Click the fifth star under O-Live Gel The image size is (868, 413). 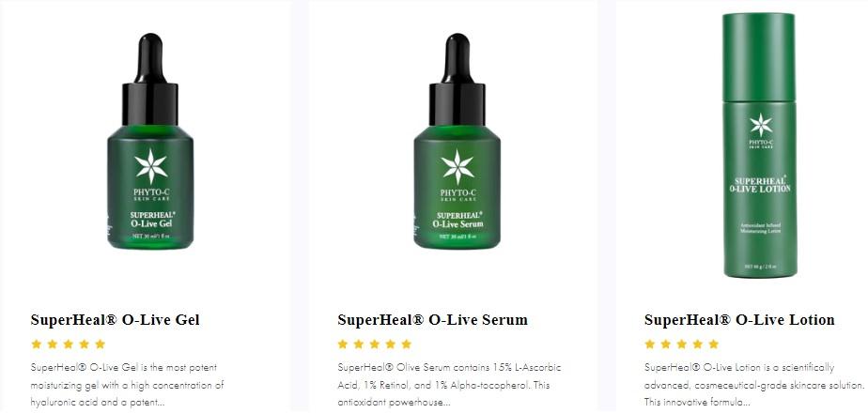(x=101, y=344)
